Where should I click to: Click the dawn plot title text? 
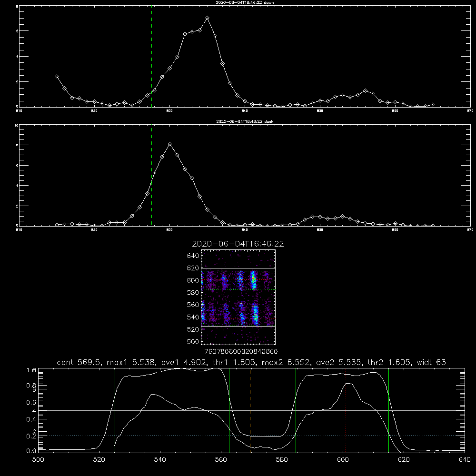[245, 2]
